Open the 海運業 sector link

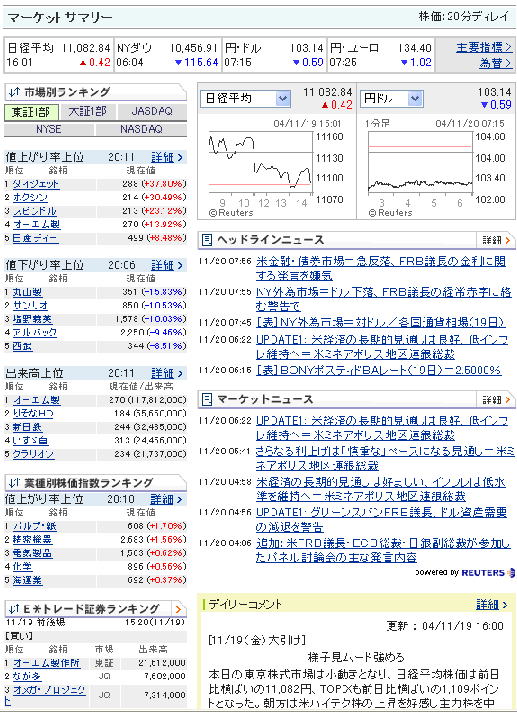pyautogui.click(x=27, y=580)
